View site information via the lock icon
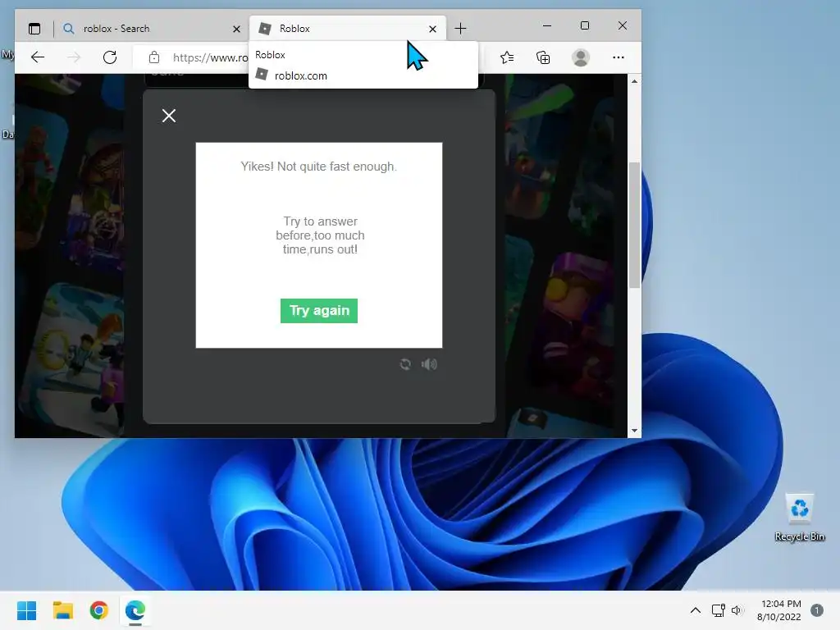The width and height of the screenshot is (840, 630). (154, 57)
